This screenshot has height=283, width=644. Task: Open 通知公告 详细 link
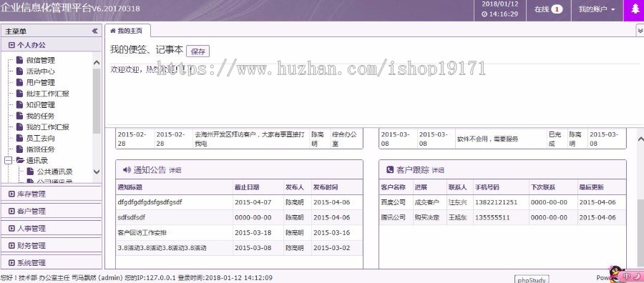[x=175, y=170]
